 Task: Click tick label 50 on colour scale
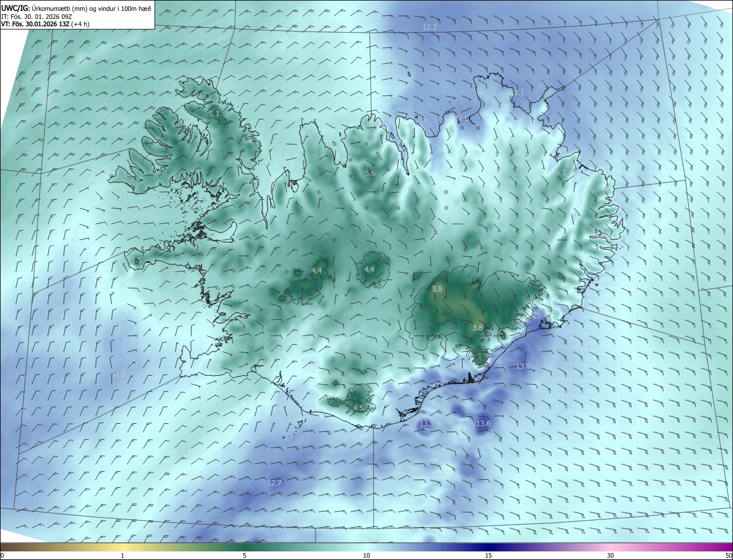pos(728,555)
